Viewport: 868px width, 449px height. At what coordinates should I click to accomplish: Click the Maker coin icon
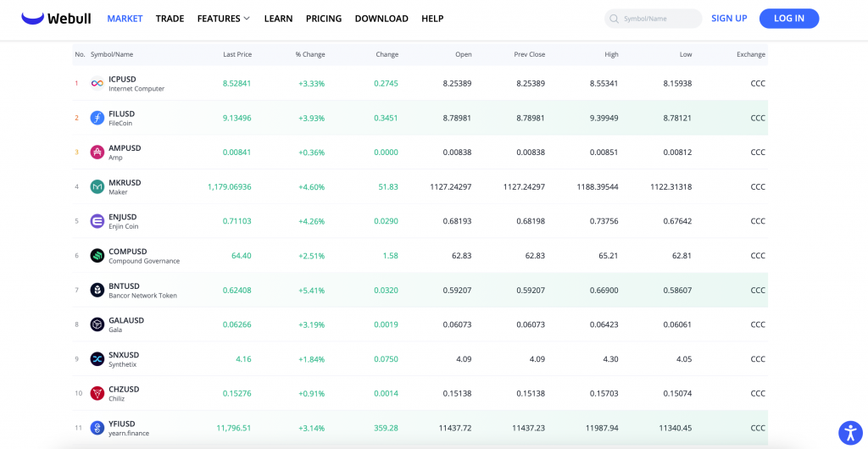97,187
